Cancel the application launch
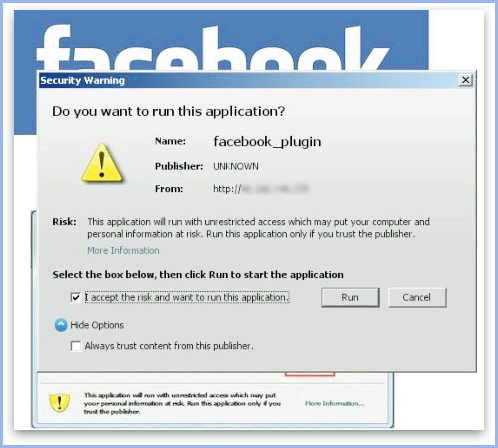Viewport: 498px width, 448px height. [417, 297]
